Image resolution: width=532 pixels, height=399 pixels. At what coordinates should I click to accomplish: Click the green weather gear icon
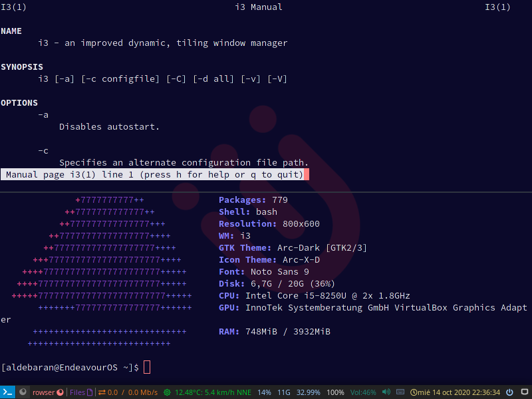point(167,392)
